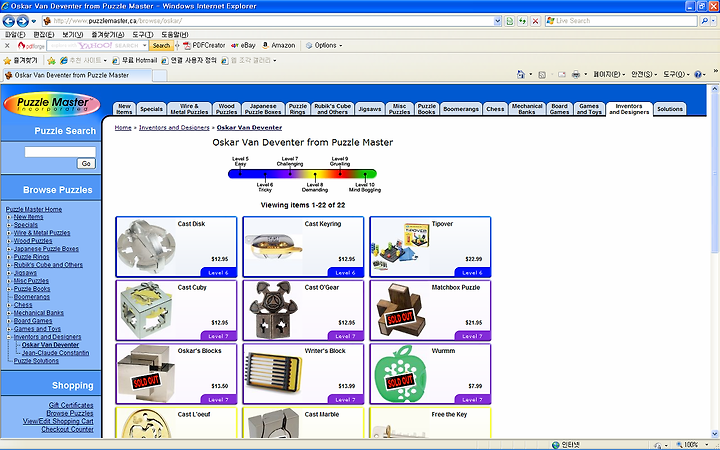Open the 도구(T) menu
The image size is (720, 450).
tap(142, 34)
